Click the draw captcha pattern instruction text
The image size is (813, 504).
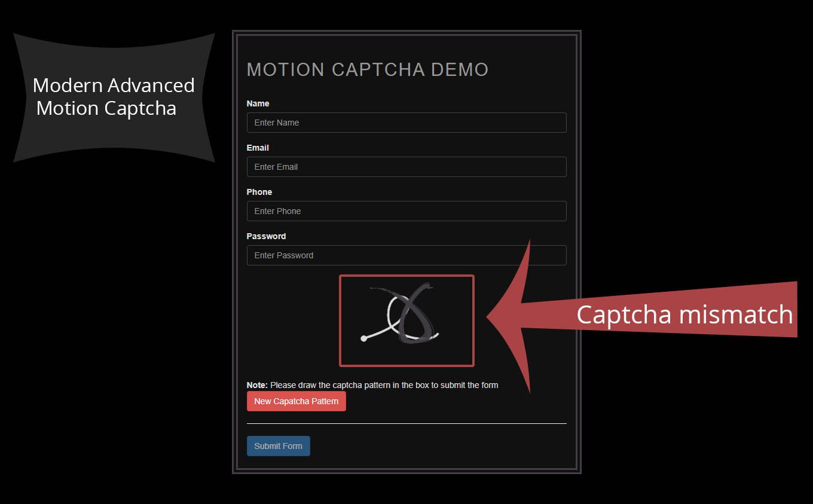(x=384, y=385)
